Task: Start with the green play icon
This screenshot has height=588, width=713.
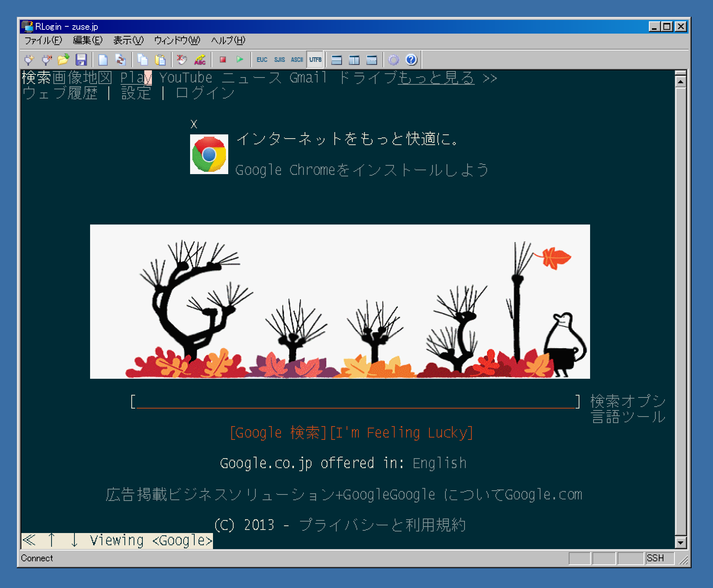Action: tap(240, 60)
